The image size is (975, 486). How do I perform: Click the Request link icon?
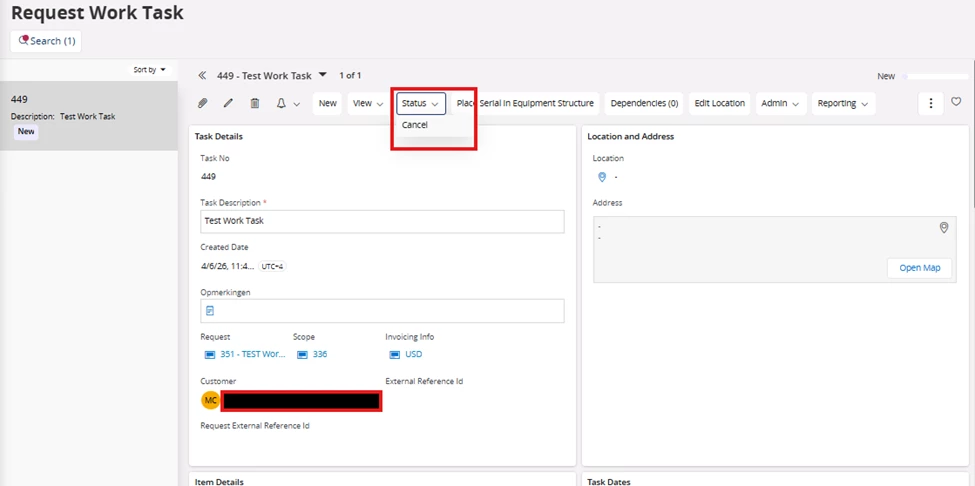click(210, 354)
